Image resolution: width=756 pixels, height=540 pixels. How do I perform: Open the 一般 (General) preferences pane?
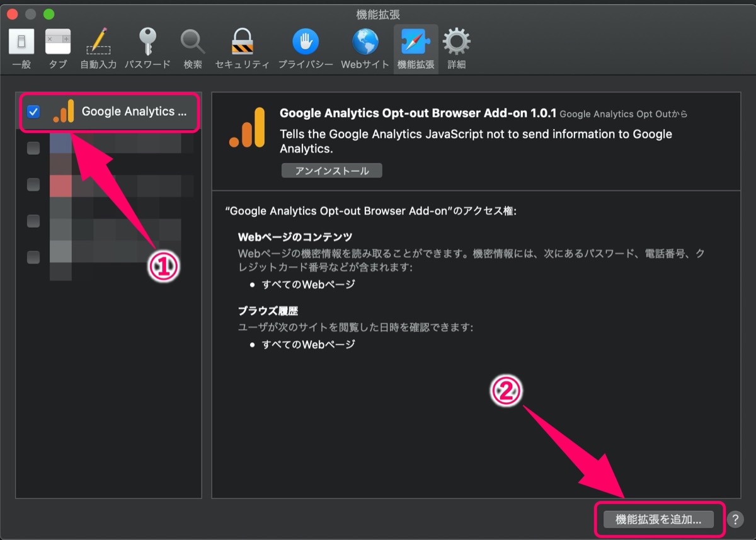[x=21, y=48]
